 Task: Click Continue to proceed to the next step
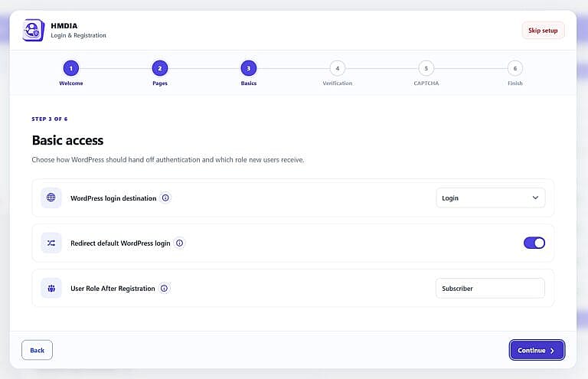(x=537, y=350)
